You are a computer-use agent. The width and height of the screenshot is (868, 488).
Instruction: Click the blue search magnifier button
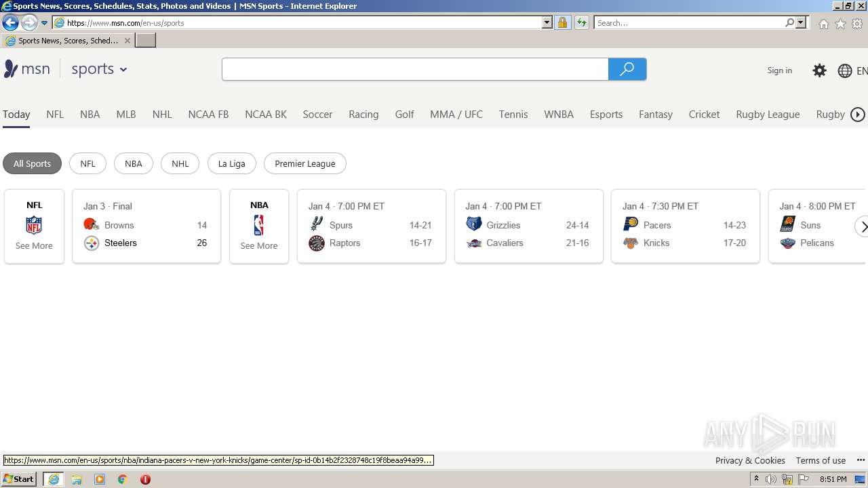(627, 69)
